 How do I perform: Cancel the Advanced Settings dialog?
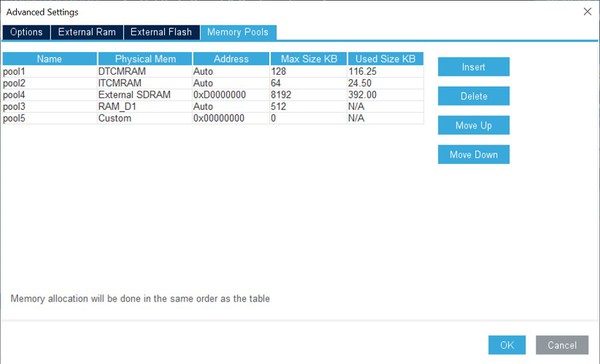tap(562, 345)
